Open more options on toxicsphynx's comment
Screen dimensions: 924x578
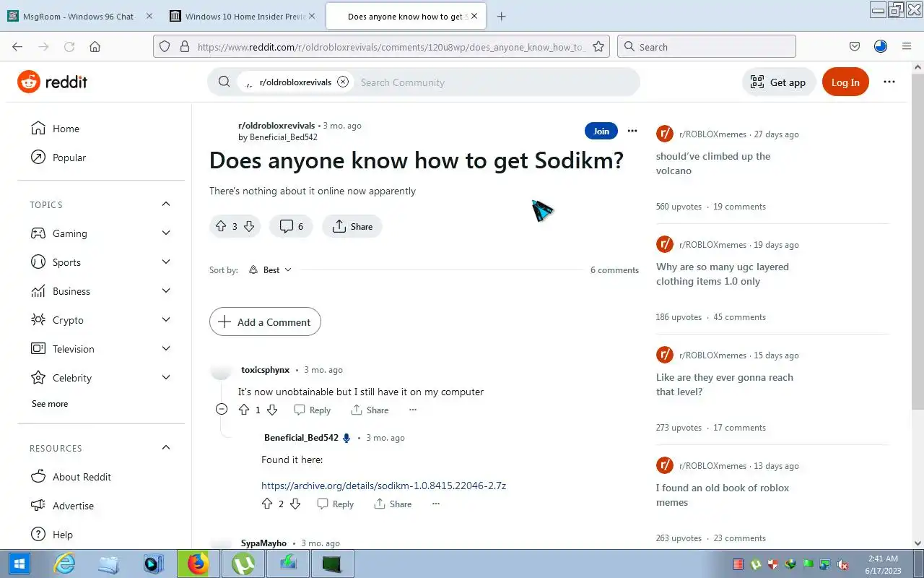pos(413,410)
